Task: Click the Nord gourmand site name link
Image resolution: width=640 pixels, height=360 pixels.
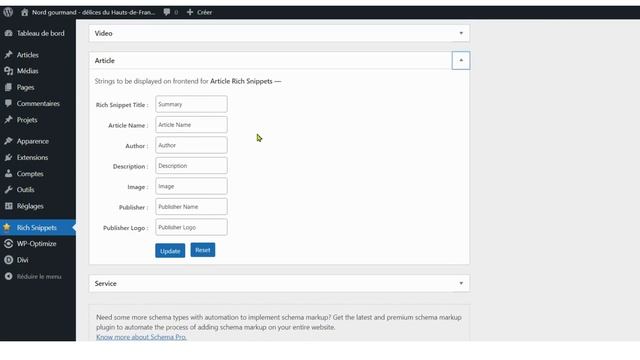Action: pos(93,12)
